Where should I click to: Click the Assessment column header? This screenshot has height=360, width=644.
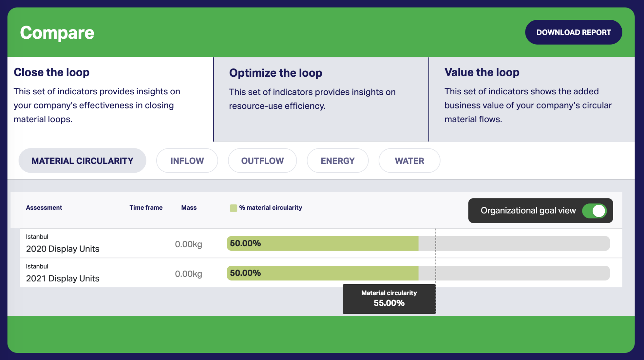coord(44,208)
